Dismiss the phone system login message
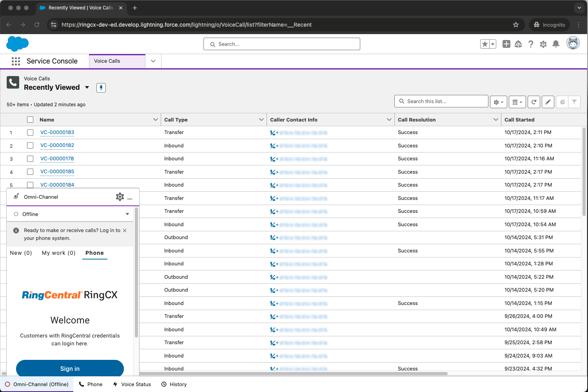This screenshot has width=588, height=392. [125, 230]
